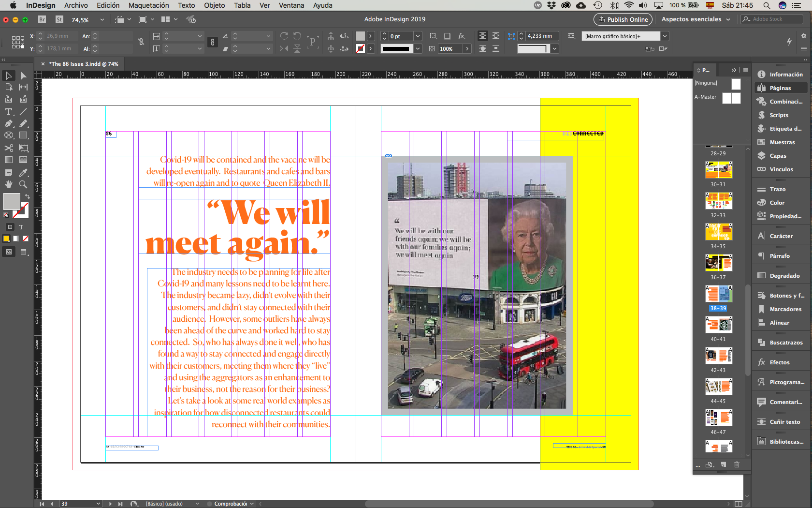Open Adobe Stock via St icon
The image size is (812, 508).
coord(59,19)
